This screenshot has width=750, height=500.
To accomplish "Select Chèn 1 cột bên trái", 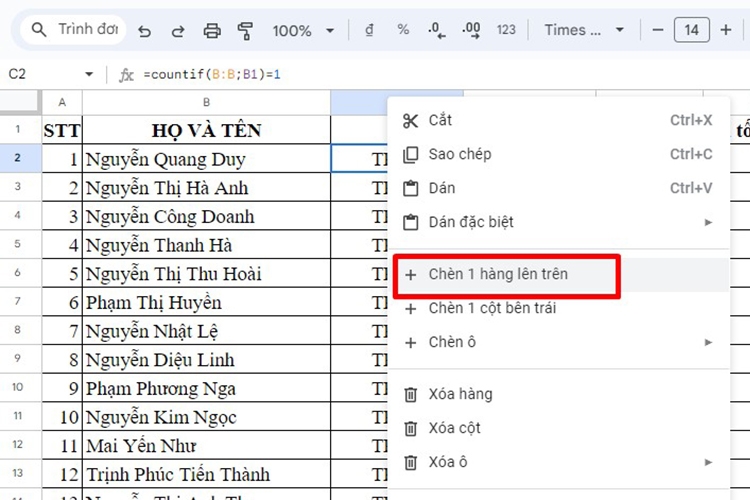I will pos(558,309).
